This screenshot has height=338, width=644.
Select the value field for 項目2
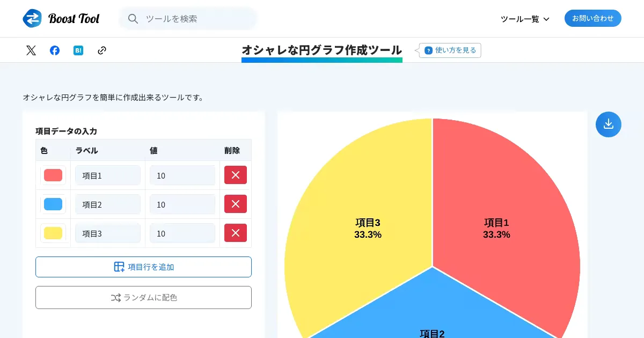click(x=182, y=204)
